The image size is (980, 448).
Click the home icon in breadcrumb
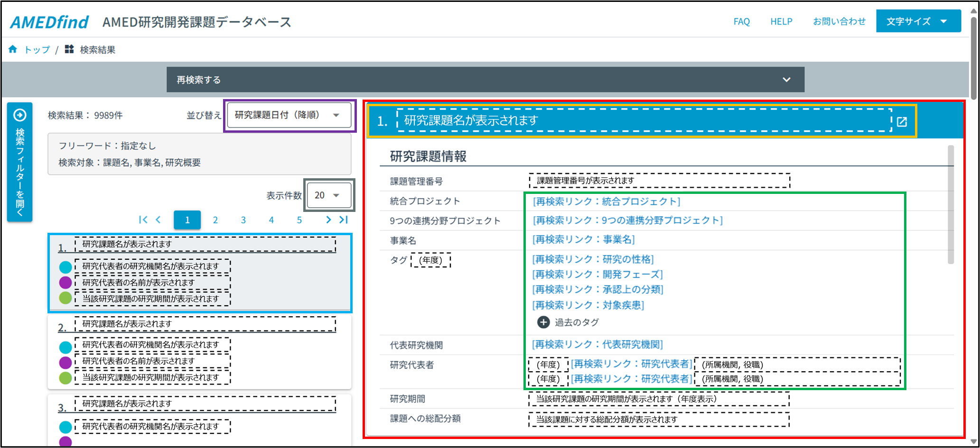pos(13,49)
